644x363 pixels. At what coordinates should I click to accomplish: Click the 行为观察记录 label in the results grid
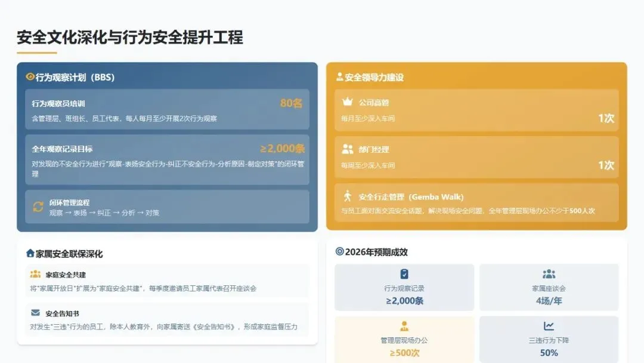pyautogui.click(x=404, y=288)
